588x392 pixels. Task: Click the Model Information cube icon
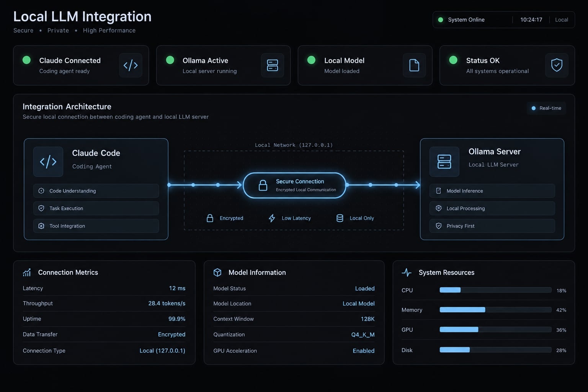pyautogui.click(x=217, y=273)
